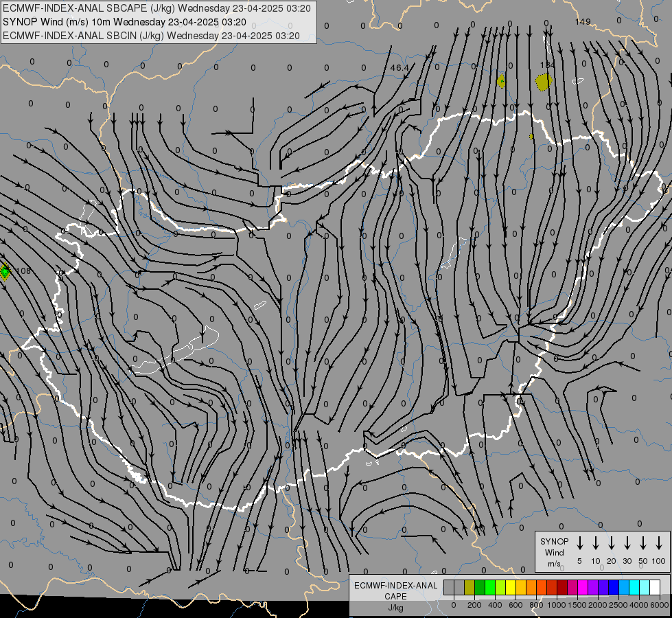Click the 149 CAPE value on map

(x=583, y=21)
